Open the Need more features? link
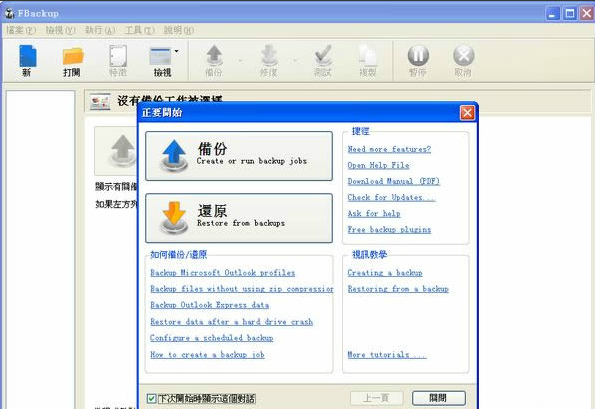This screenshot has height=409, width=595. pyautogui.click(x=389, y=149)
